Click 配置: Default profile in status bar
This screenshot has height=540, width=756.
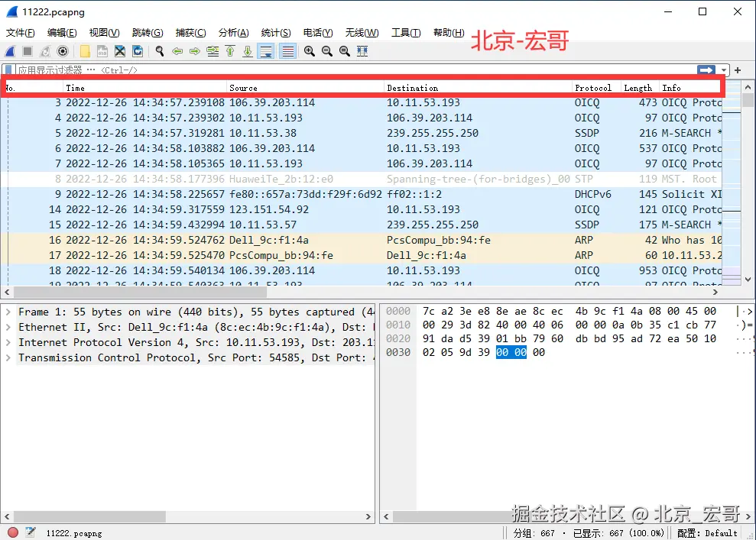[x=707, y=533]
